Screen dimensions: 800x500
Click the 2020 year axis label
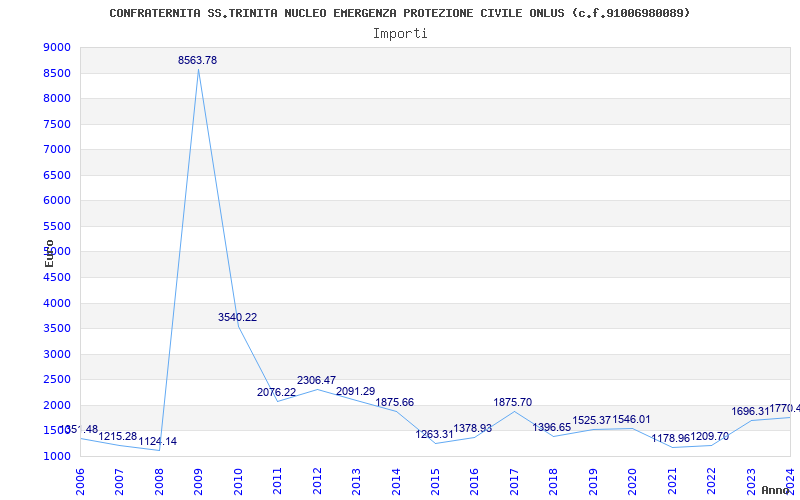coord(633,481)
